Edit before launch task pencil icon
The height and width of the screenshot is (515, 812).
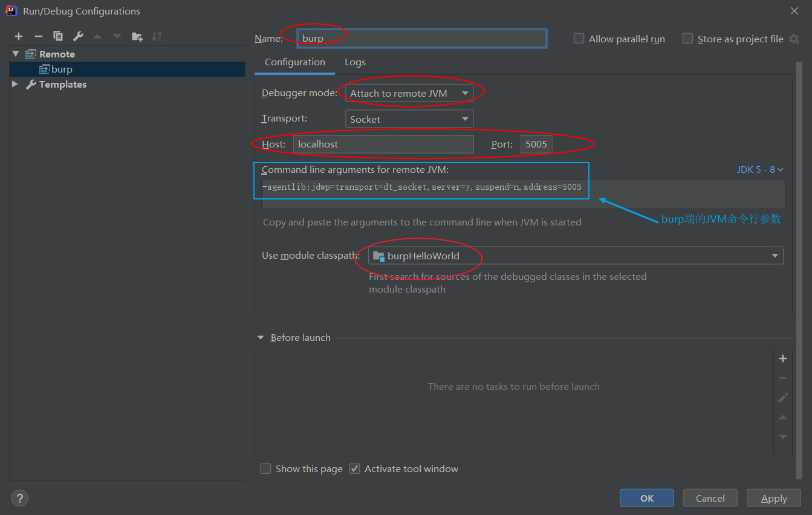[783, 397]
